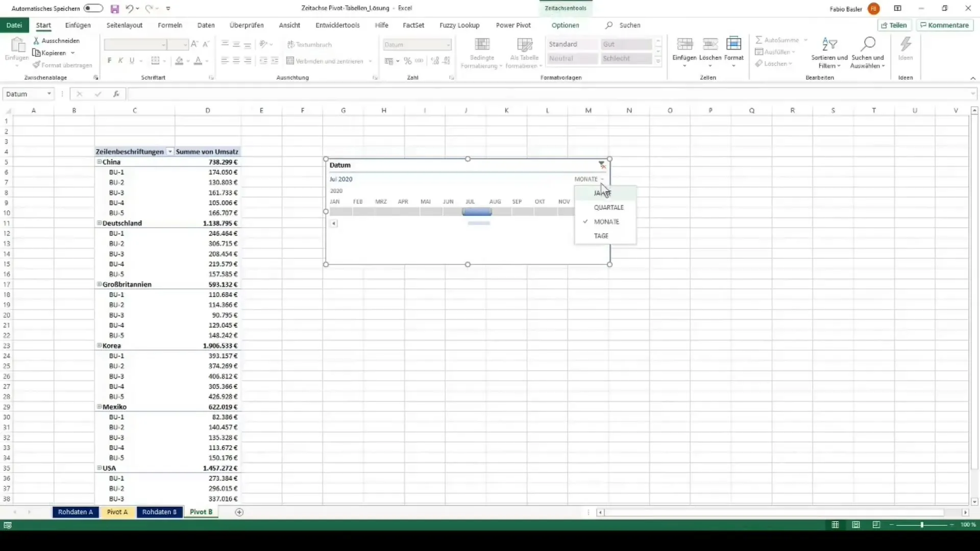Image resolution: width=980 pixels, height=551 pixels.
Task: Collapse the China group
Action: [x=99, y=162]
